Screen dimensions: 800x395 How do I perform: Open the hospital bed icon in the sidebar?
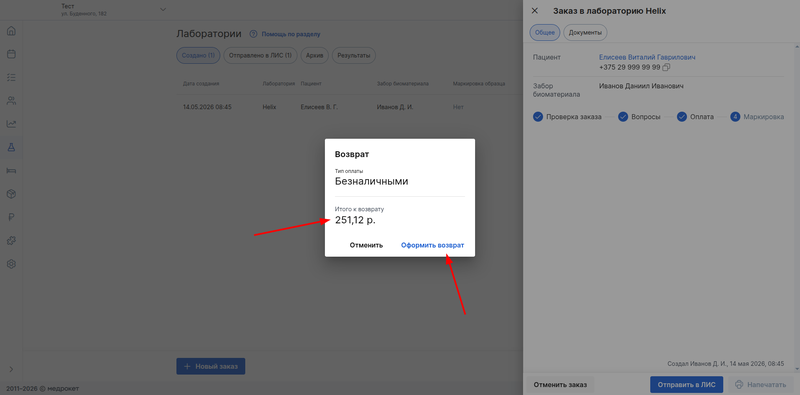(x=11, y=170)
